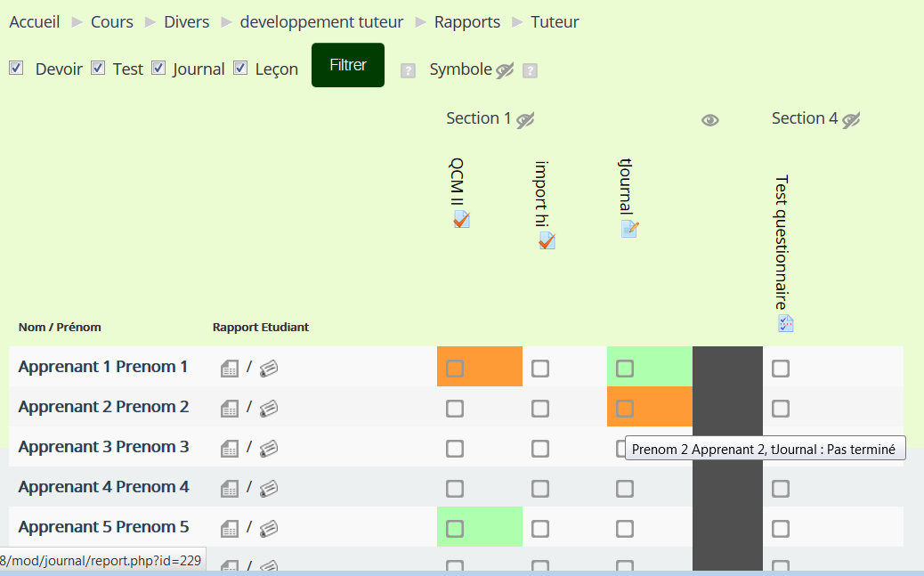Screen dimensions: 924x576
Task: Go to Rapports in the breadcrumb
Action: pos(467,22)
